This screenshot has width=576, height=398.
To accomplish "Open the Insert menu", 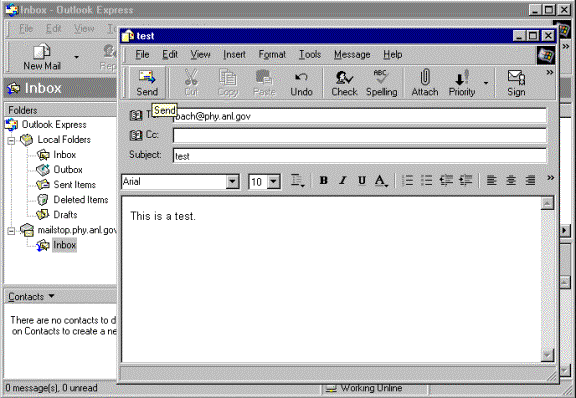I will [234, 54].
